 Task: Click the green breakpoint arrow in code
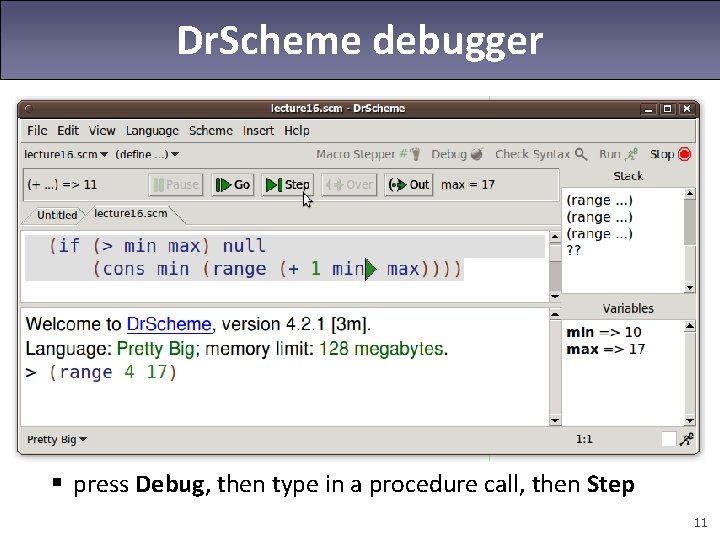[371, 269]
